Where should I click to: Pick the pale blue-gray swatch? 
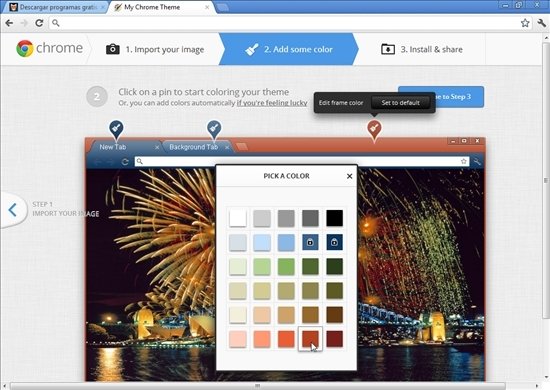[238, 242]
